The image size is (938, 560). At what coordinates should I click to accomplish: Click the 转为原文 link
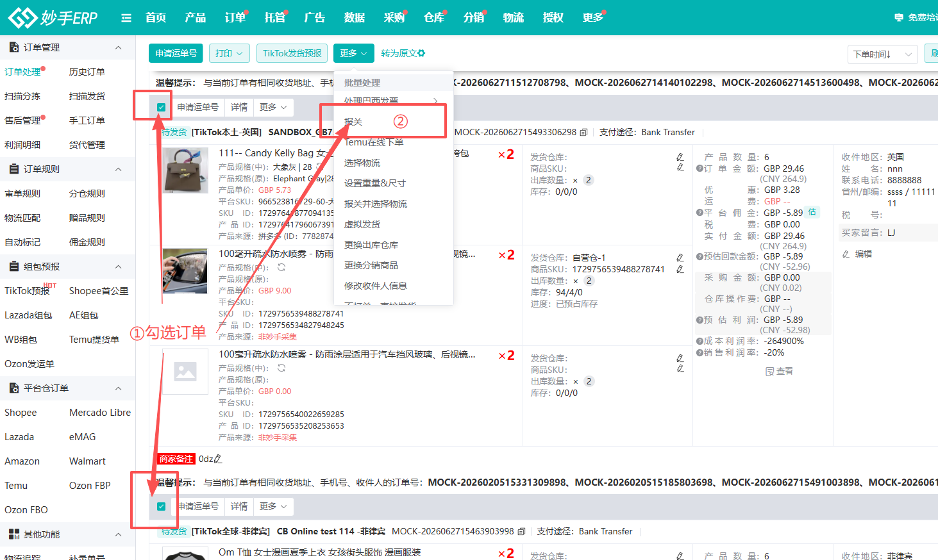399,53
